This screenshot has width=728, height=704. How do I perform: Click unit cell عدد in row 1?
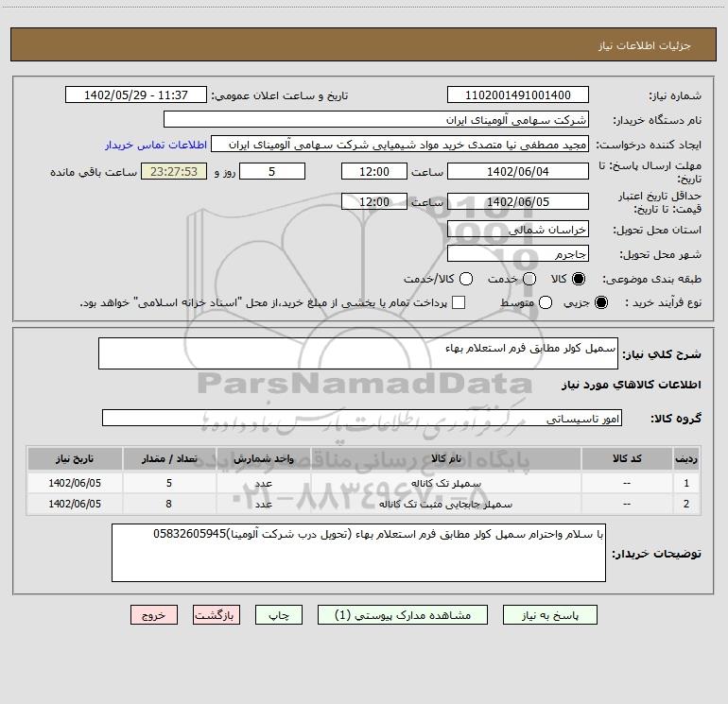pyautogui.click(x=263, y=483)
